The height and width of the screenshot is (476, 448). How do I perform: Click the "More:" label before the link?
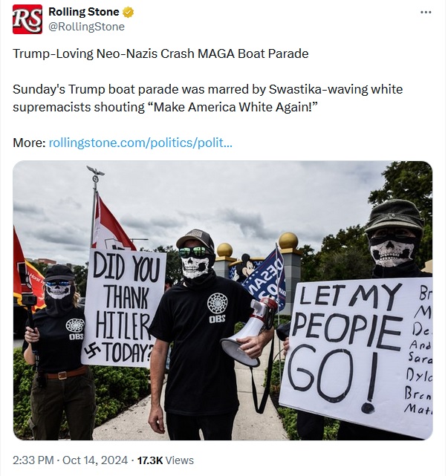[x=29, y=143]
